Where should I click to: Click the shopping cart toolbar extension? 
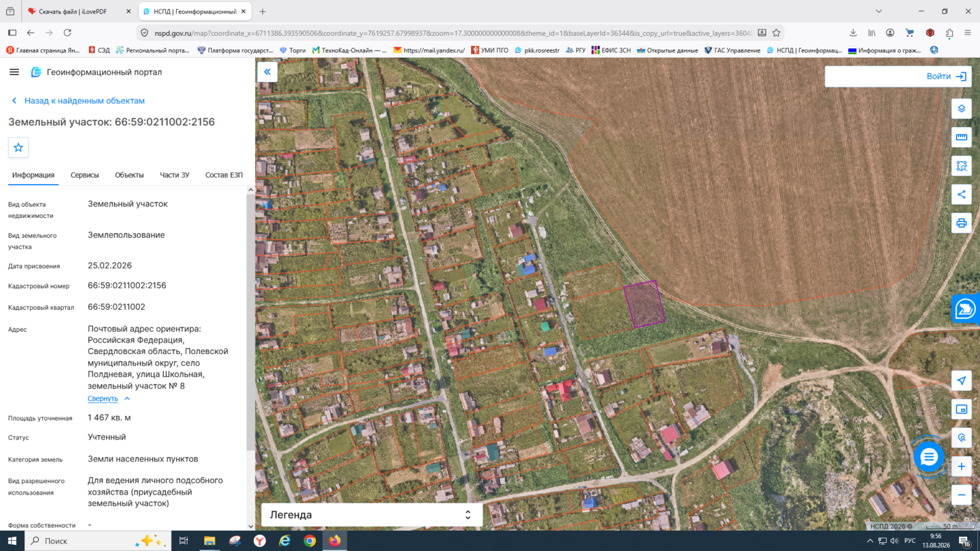point(909,32)
